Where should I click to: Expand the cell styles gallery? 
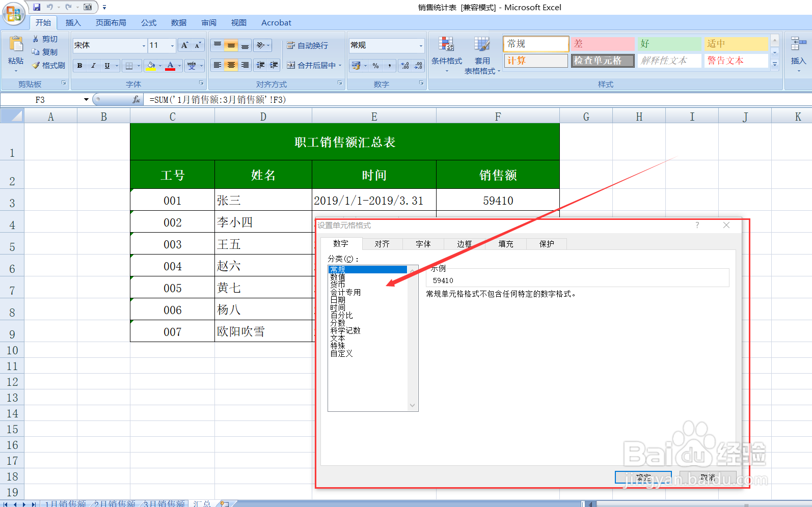[x=775, y=64]
